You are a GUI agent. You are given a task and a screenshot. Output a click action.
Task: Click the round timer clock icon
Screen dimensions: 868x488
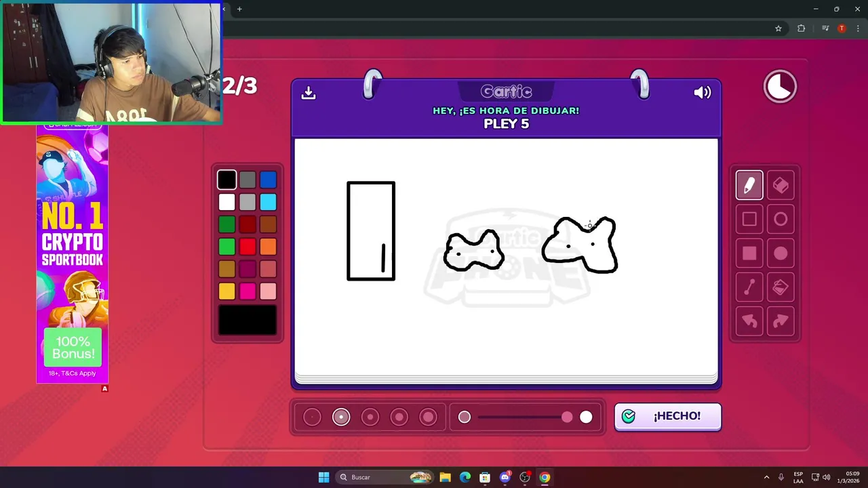(780, 87)
